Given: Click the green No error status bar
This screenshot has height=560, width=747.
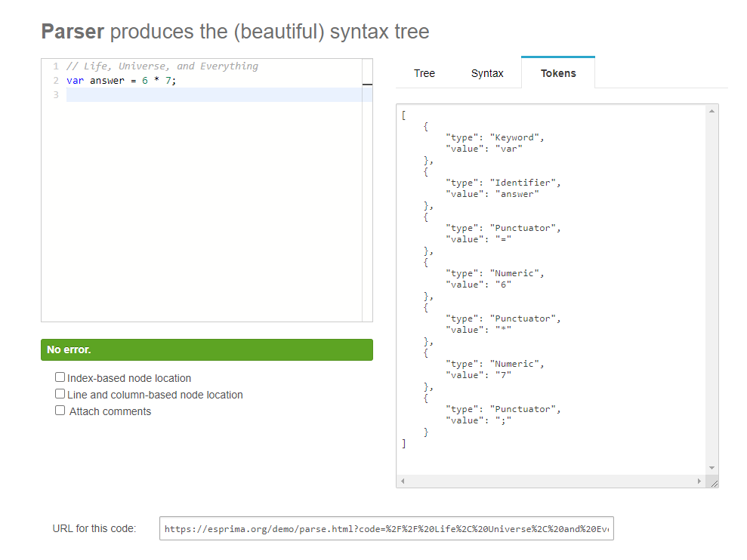Looking at the screenshot, I should [206, 349].
